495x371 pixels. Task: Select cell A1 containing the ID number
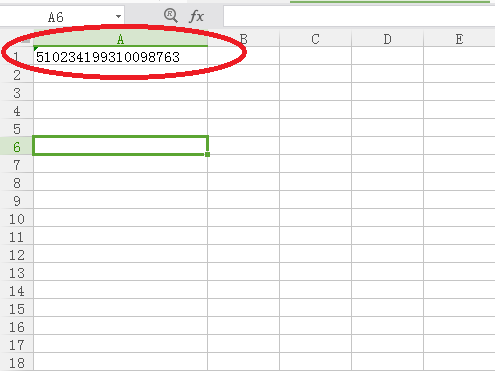click(x=120, y=56)
